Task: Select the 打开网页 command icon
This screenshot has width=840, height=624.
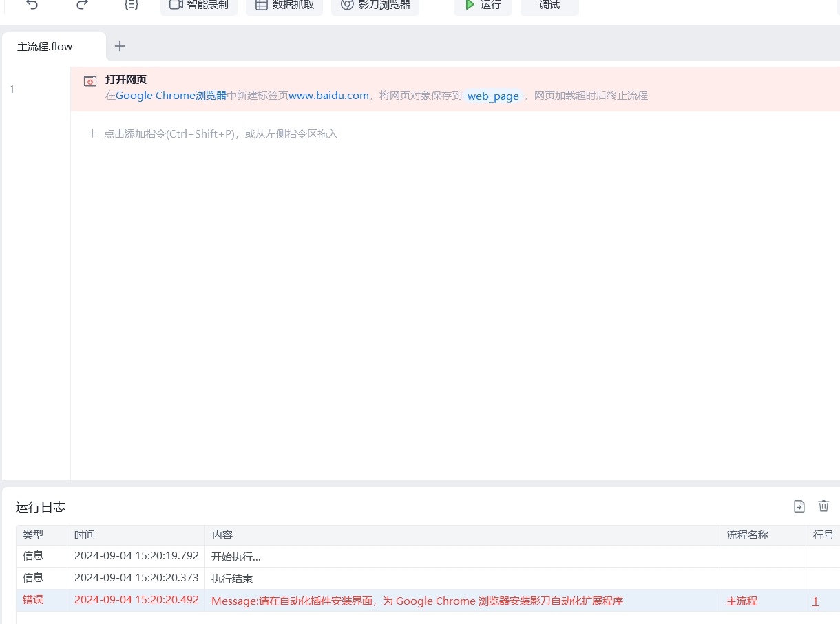Action: click(x=90, y=81)
